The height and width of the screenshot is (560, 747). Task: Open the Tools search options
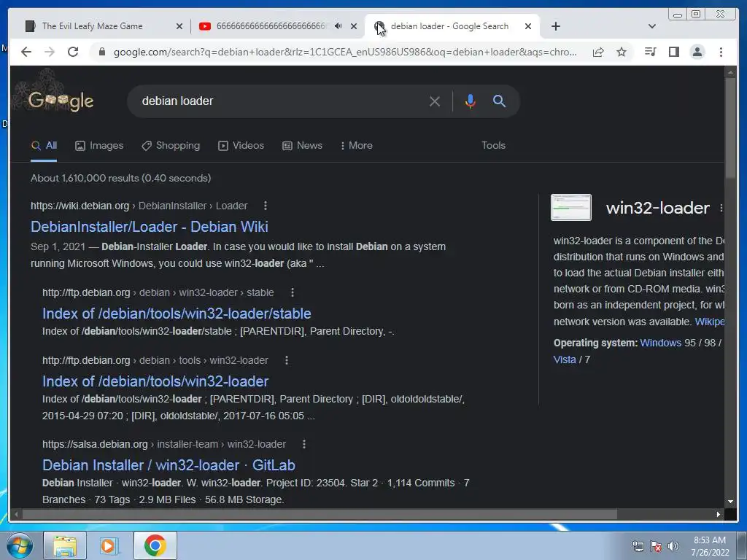493,146
